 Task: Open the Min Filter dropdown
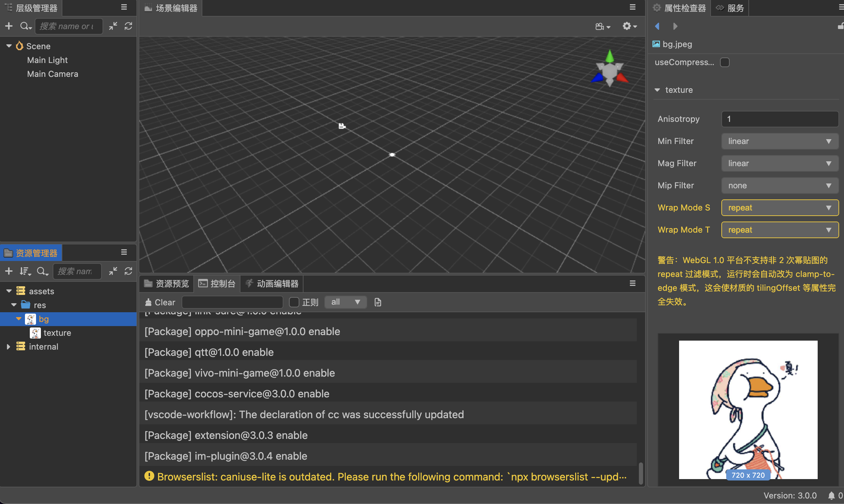click(x=780, y=141)
